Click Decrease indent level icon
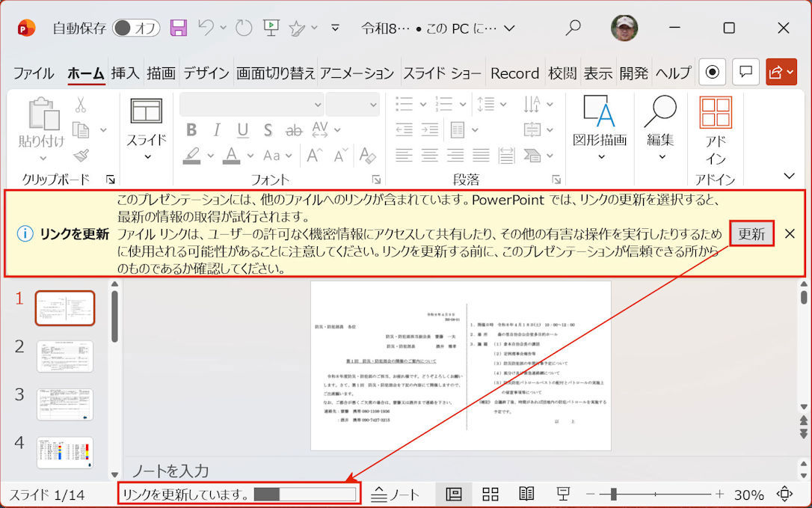 (404, 129)
